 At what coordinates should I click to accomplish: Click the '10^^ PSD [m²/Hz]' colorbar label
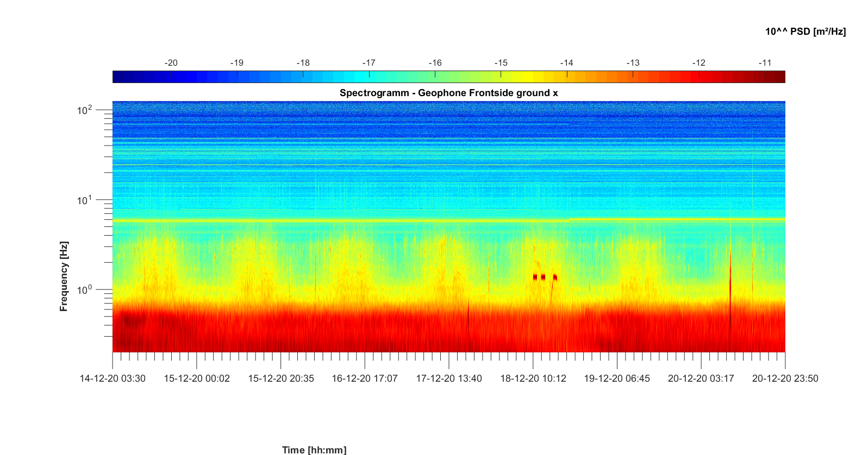805,31
